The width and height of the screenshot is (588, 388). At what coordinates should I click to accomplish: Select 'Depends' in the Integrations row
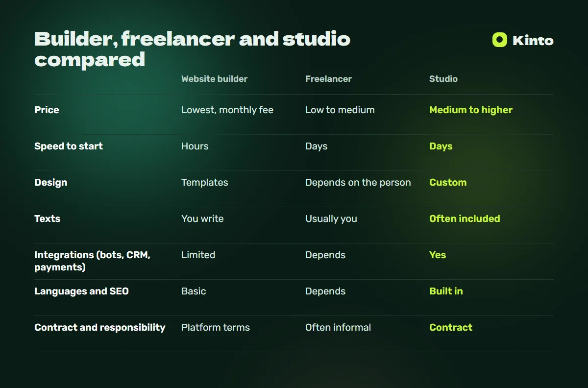(x=325, y=255)
